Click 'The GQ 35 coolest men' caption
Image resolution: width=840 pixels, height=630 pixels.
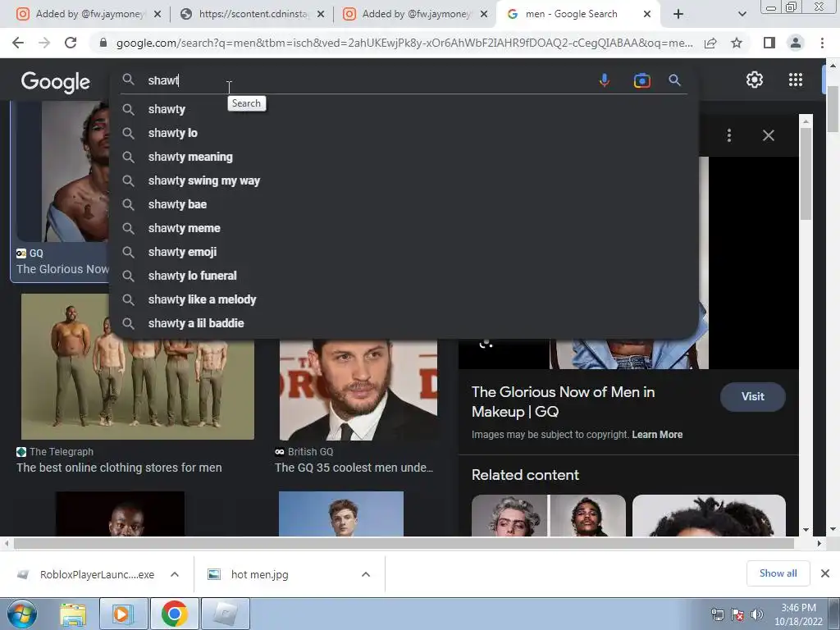pyautogui.click(x=354, y=468)
